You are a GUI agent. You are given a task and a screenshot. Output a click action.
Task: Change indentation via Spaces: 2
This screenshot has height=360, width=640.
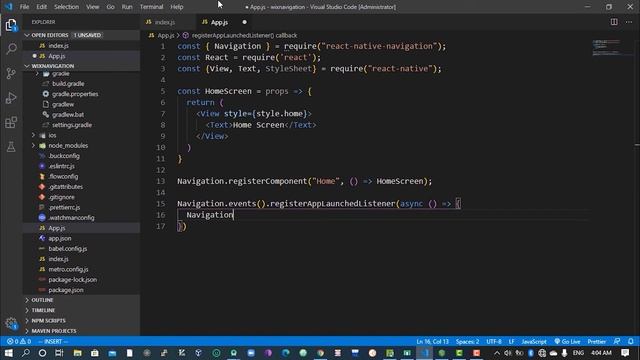467,341
